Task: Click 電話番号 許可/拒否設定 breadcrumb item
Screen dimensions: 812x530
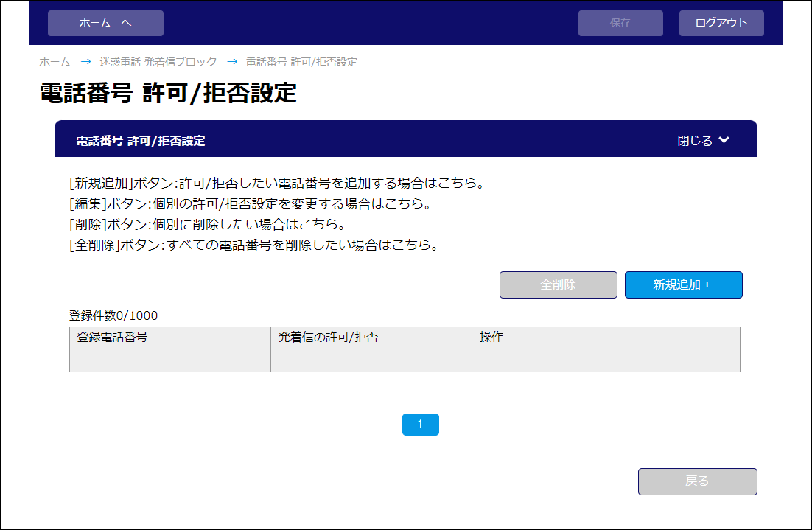Action: click(301, 62)
